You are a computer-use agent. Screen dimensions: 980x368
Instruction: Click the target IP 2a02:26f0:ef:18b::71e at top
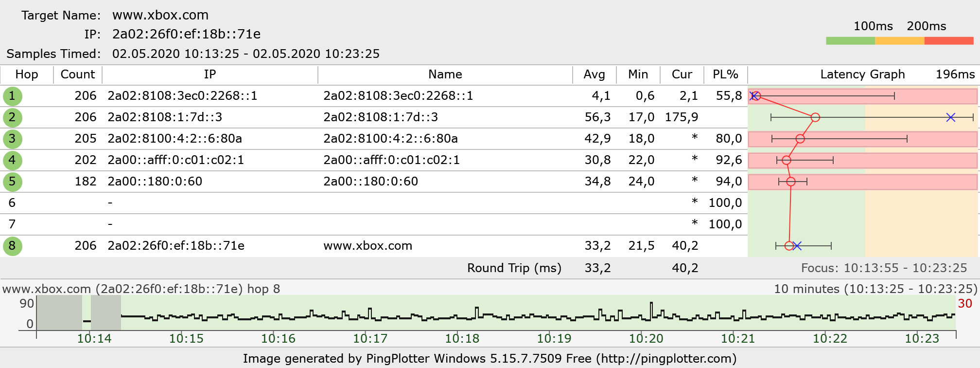[186, 34]
